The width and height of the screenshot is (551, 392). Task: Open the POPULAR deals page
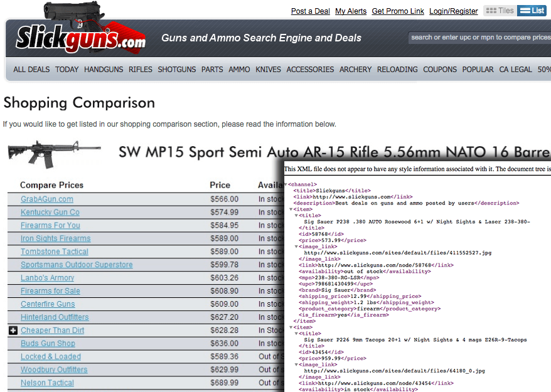pos(478,70)
